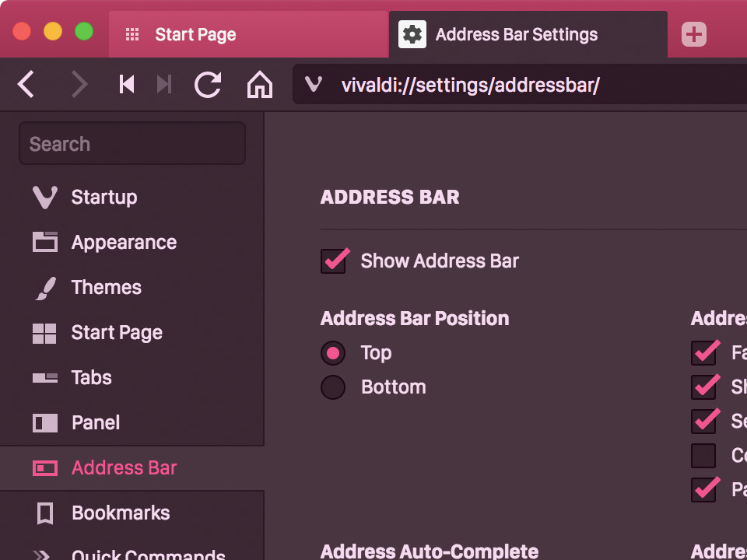Click the 'ADDRESS BAR' page heading
The height and width of the screenshot is (560, 747).
point(390,197)
